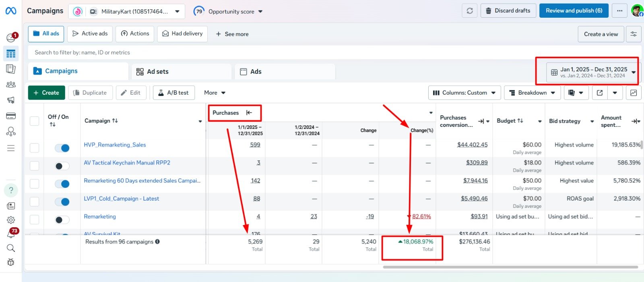The image size is (644, 282).
Task: Select the Active ads view tab
Action: coord(90,34)
